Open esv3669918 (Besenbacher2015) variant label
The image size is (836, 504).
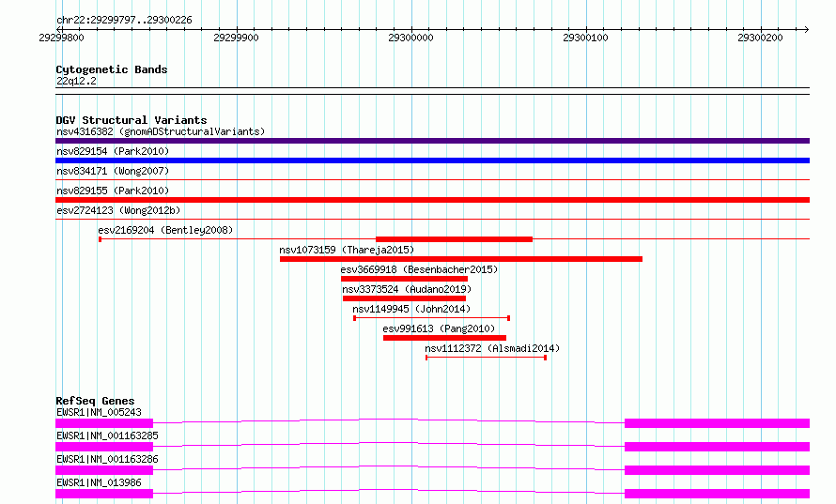[x=419, y=269]
